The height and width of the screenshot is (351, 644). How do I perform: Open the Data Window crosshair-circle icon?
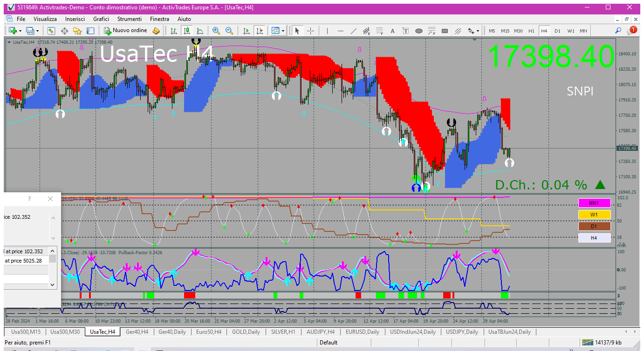tap(64, 31)
